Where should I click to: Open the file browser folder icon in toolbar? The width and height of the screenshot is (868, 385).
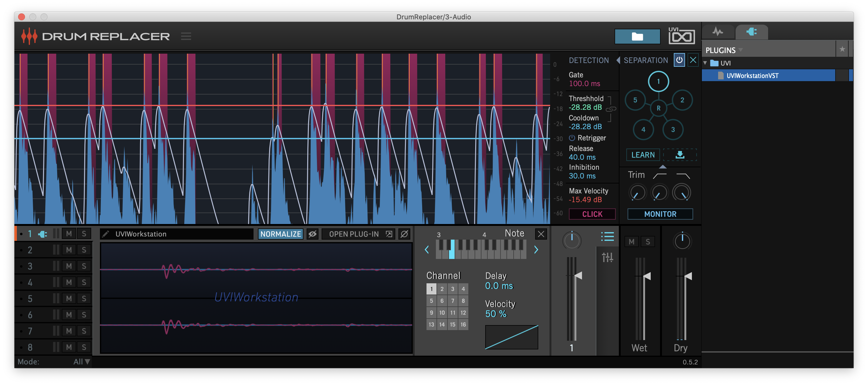(x=638, y=36)
